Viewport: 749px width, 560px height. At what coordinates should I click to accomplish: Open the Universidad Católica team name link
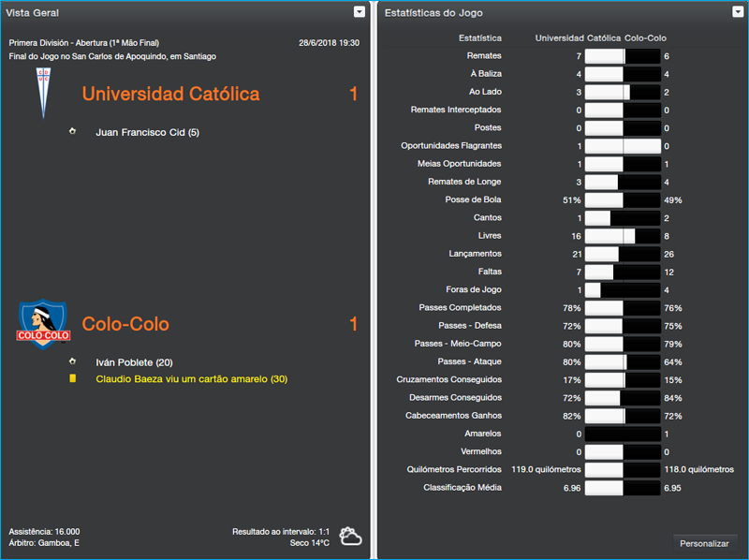(x=170, y=94)
